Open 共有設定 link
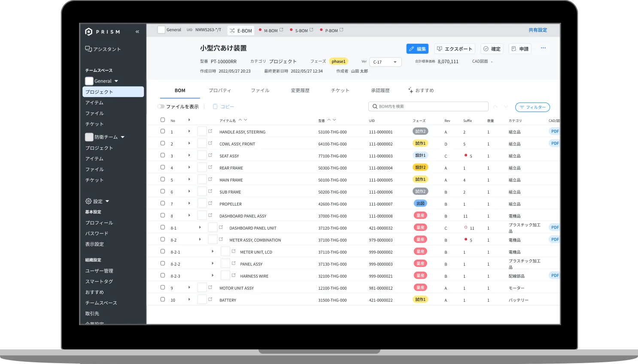Viewport: 638px width, 364px height. pyautogui.click(x=538, y=30)
